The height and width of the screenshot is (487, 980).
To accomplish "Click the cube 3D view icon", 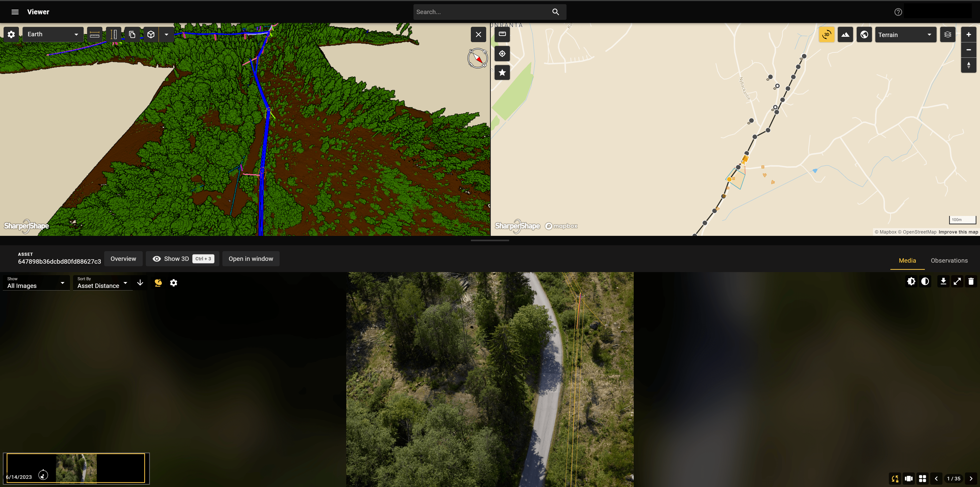I will coord(151,35).
